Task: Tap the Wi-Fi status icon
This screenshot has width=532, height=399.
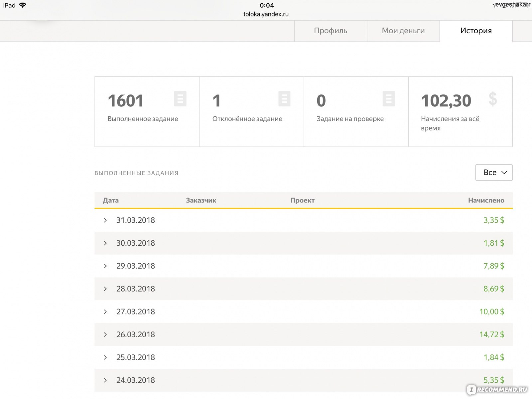Action: click(x=23, y=5)
